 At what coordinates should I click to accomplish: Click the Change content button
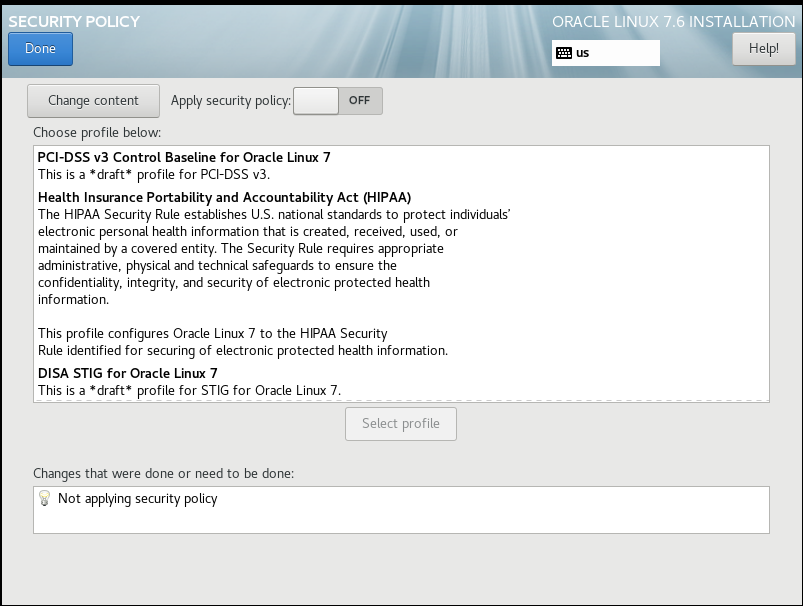[93, 100]
